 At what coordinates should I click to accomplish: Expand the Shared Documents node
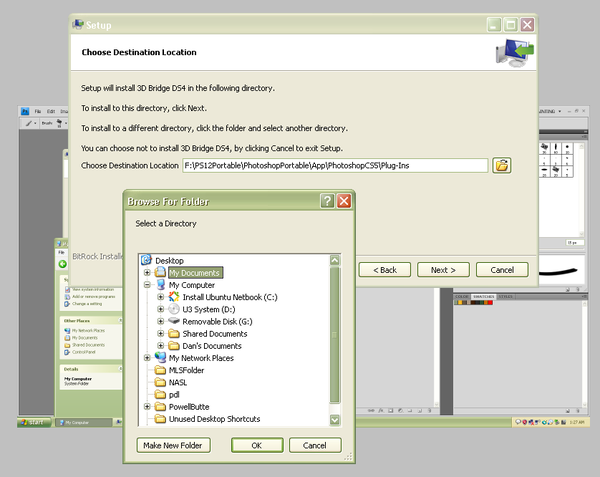[x=161, y=334]
